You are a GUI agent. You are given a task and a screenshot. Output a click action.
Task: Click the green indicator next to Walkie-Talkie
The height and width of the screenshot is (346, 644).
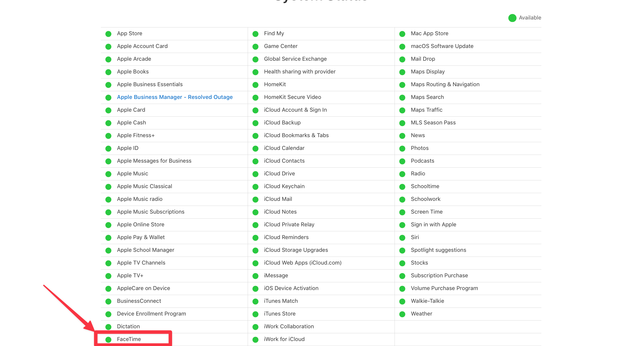402,302
